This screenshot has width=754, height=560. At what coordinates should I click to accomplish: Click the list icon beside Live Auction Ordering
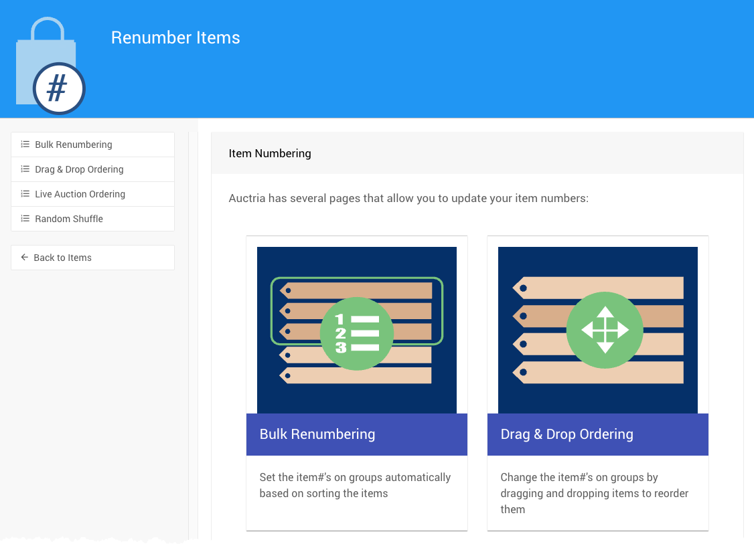(25, 194)
